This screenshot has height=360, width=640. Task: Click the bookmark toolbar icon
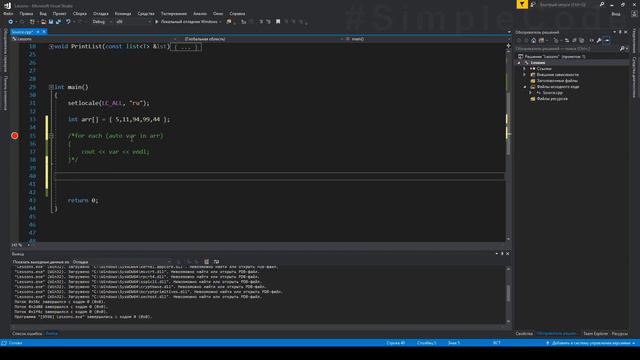point(278,22)
